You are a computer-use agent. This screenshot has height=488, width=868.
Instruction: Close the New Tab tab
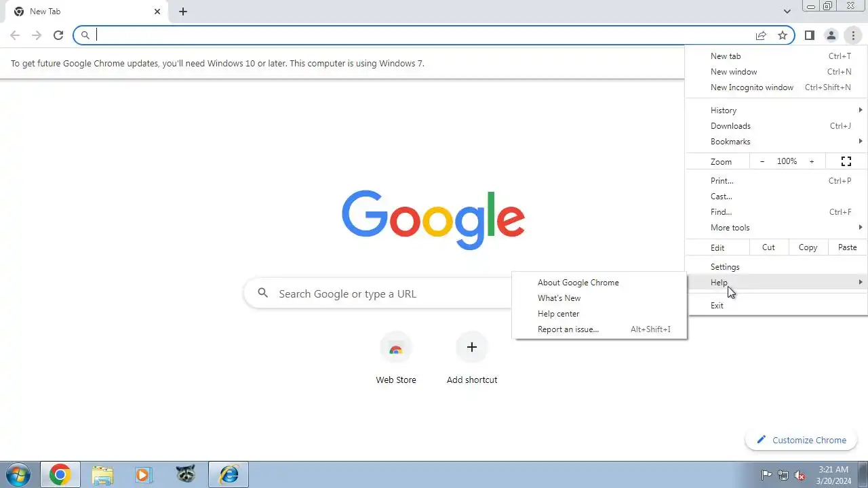pyautogui.click(x=157, y=12)
